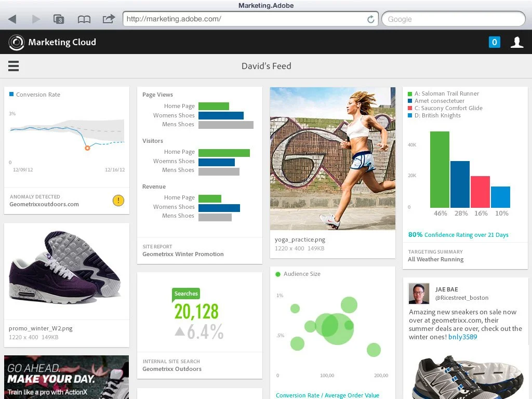532x399 pixels.
Task: Click the green Searches tag
Action: click(186, 294)
